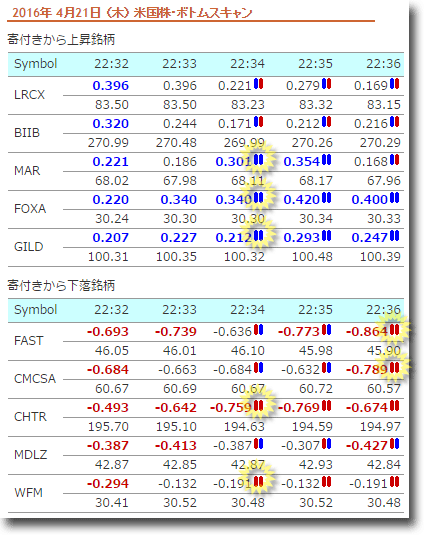Click the 寄付きから上昇銘柄 heading
This screenshot has width=426, height=535.
tap(61, 40)
